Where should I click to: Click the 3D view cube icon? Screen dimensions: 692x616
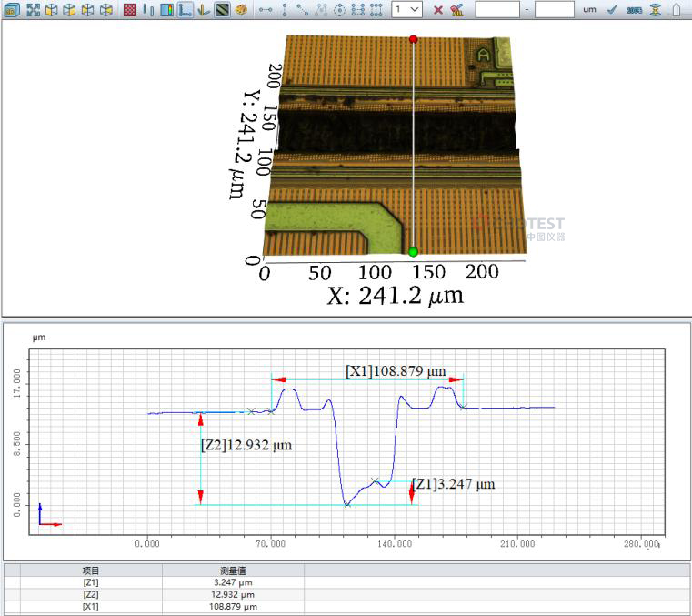[x=12, y=9]
